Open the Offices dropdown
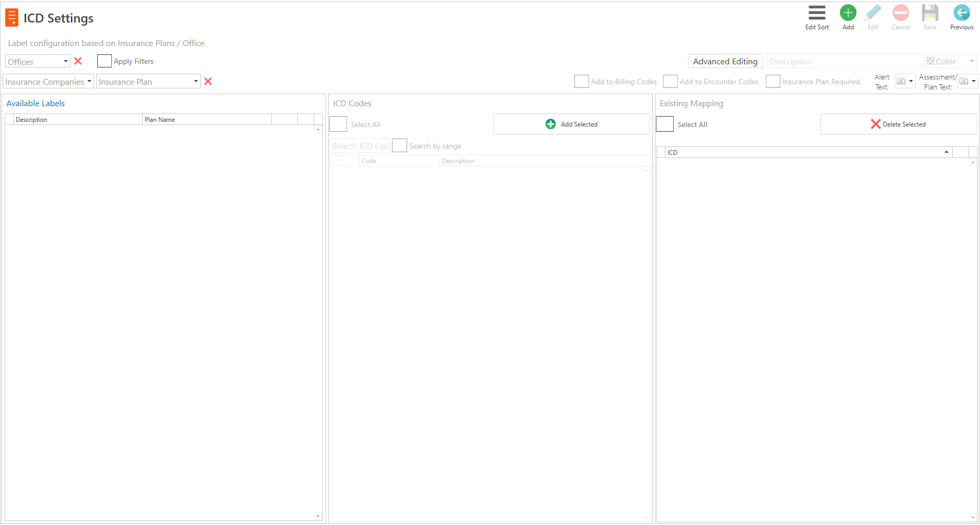Image resolution: width=980 pixels, height=525 pixels. [65, 61]
